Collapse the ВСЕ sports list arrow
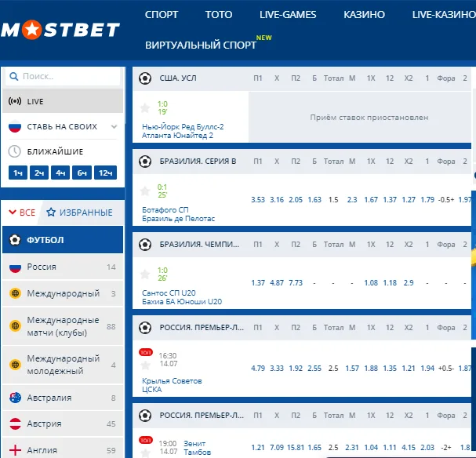The width and height of the screenshot is (476, 458). click(x=13, y=212)
